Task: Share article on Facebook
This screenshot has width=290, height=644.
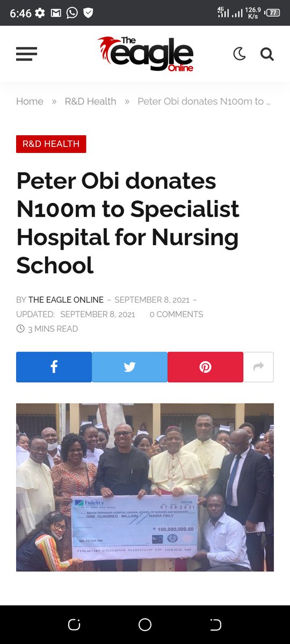Action: pos(54,367)
